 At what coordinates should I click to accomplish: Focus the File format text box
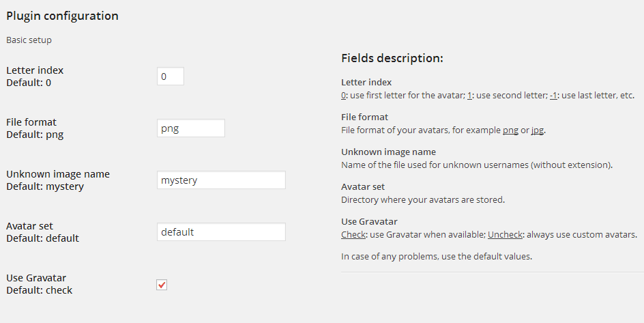coord(190,128)
